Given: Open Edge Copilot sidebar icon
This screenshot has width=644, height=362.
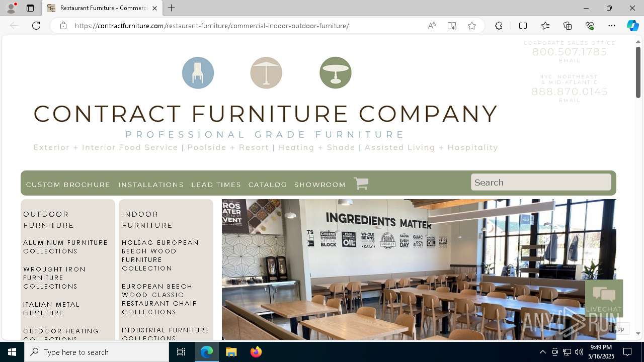Looking at the screenshot, I should (x=632, y=26).
